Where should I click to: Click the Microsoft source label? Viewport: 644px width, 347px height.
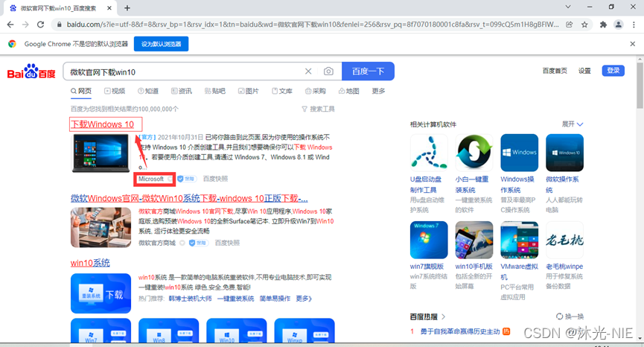tap(150, 179)
